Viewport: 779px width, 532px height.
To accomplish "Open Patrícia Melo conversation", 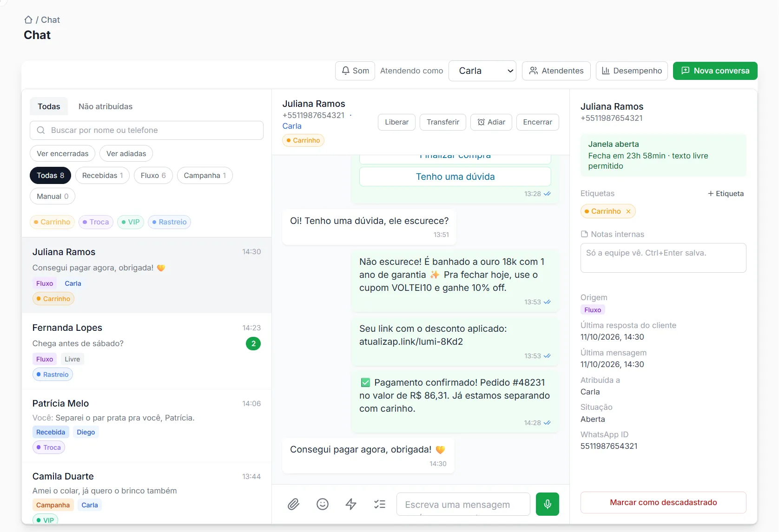I will coord(146,426).
